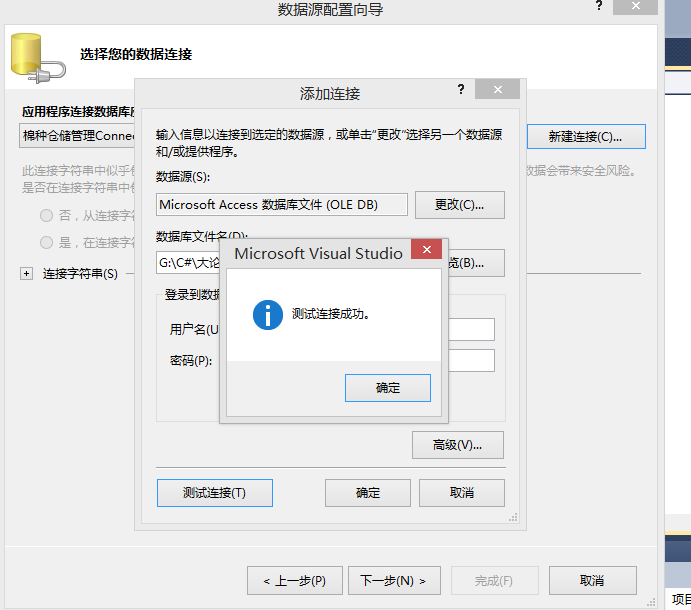
Task: Click the blue information icon in message box
Action: pyautogui.click(x=267, y=315)
